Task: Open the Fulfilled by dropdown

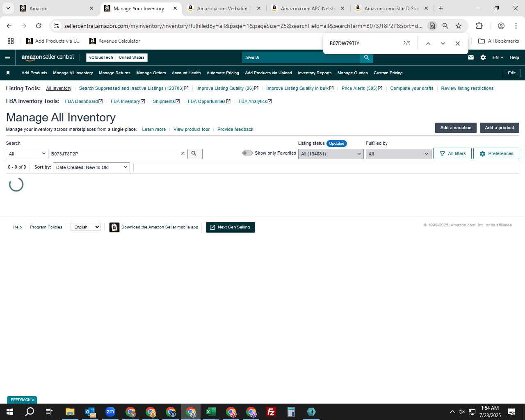Action: tap(398, 154)
